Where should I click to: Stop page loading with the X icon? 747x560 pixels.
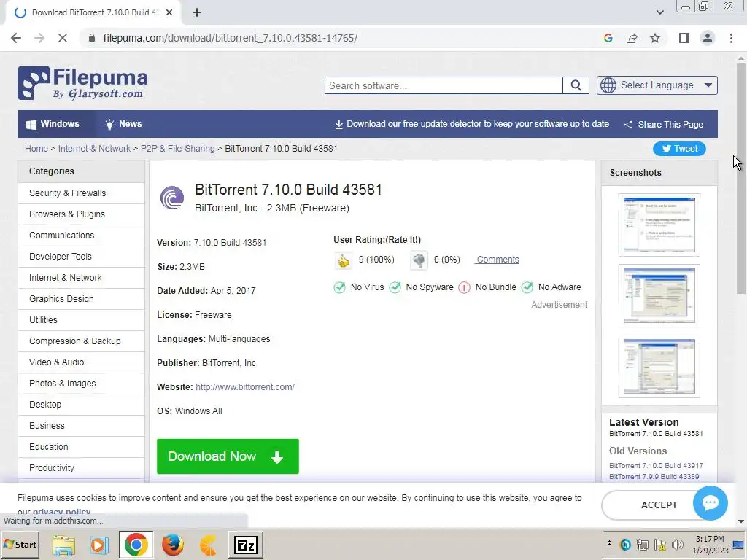point(63,38)
